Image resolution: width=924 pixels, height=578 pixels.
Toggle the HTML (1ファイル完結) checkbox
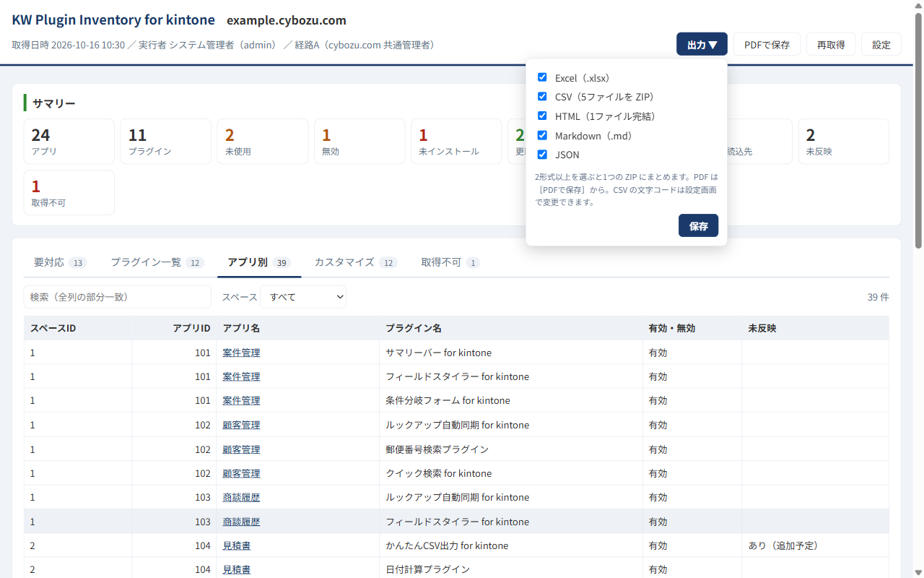coord(542,116)
